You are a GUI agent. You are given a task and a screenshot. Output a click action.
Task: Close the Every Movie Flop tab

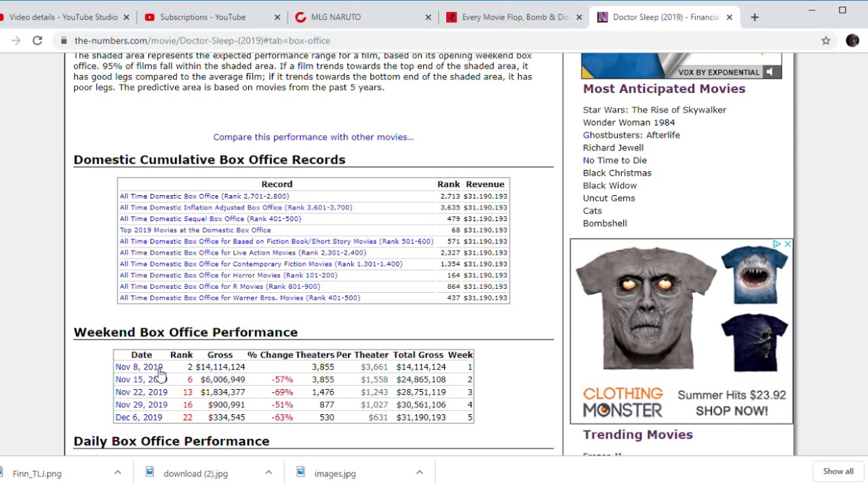(579, 17)
